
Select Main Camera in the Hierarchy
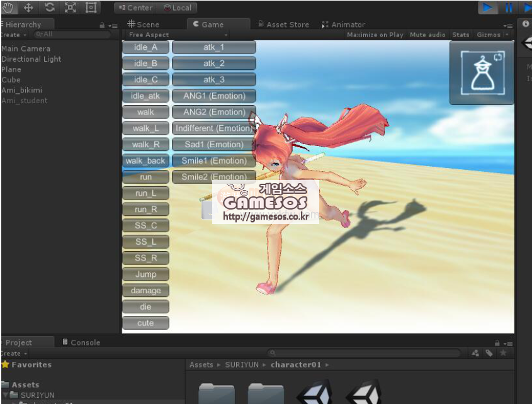tap(26, 48)
